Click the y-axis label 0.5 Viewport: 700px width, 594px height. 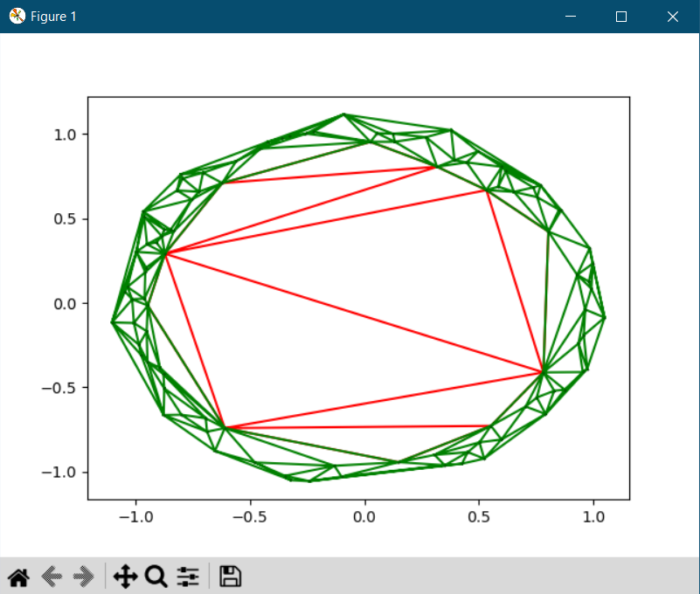(66, 219)
